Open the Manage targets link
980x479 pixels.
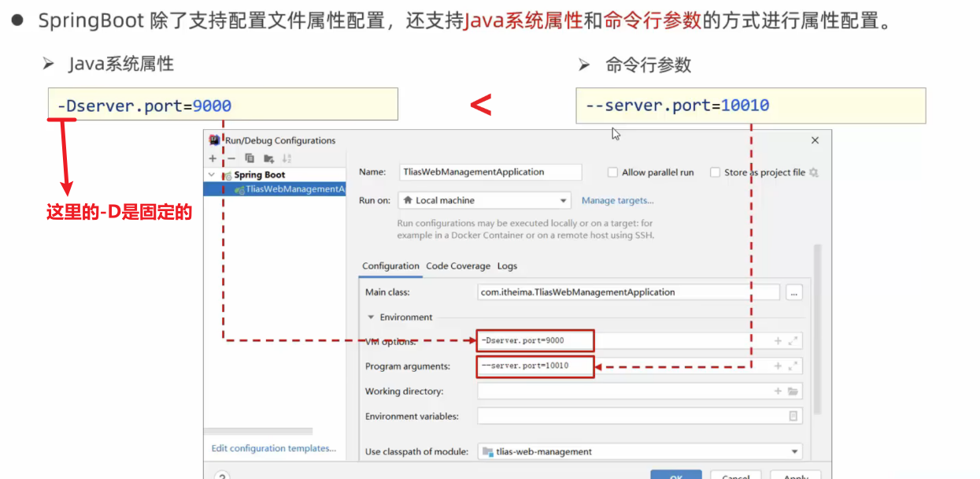point(618,200)
